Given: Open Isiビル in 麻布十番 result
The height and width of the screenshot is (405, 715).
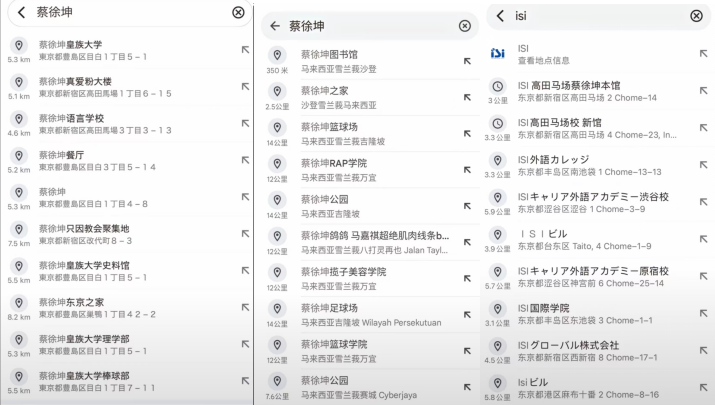Looking at the screenshot, I should [x=598, y=388].
